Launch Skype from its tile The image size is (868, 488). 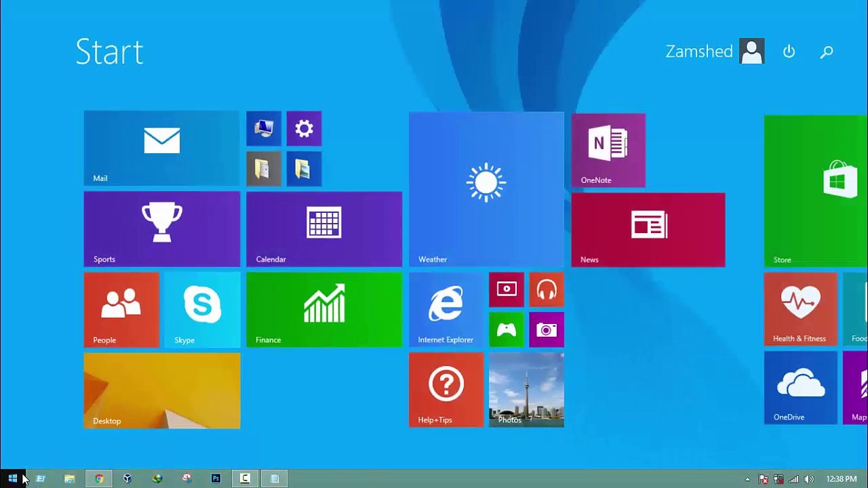click(202, 310)
